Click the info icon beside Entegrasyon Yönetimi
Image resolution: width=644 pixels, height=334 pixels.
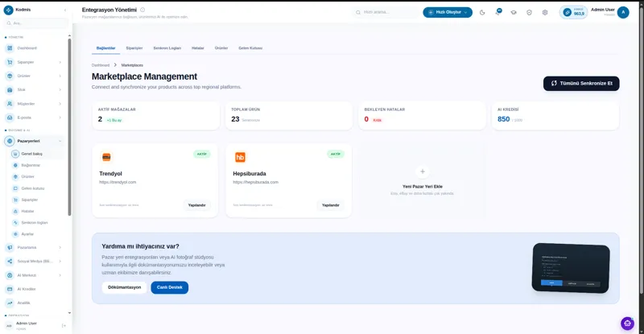142,10
